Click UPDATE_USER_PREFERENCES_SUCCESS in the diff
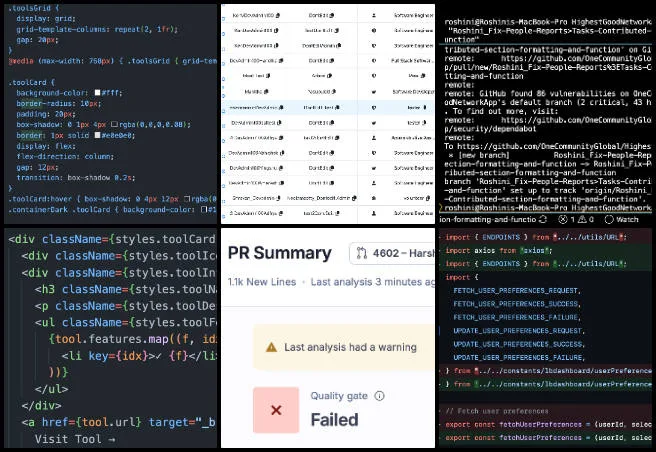 point(519,344)
